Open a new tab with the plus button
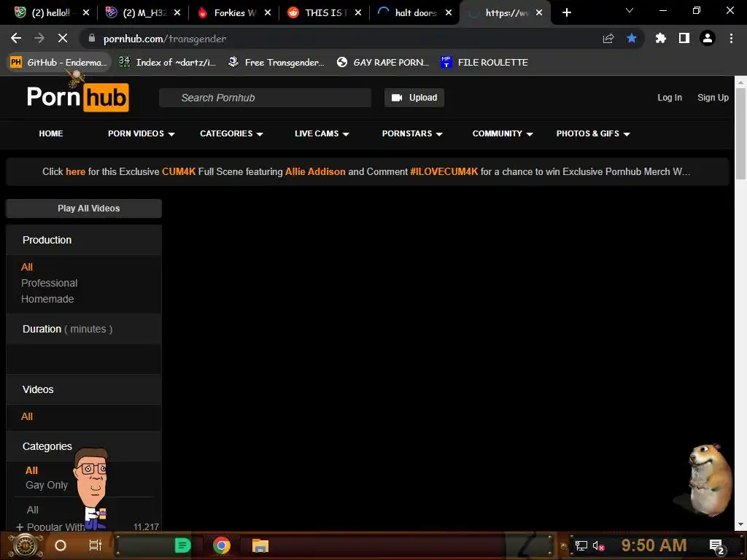747x560 pixels. coord(566,13)
